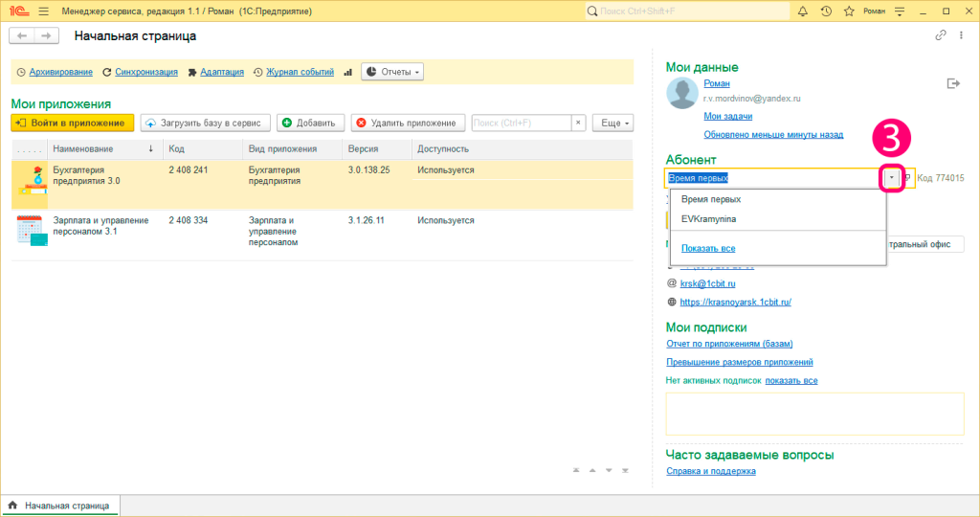Image resolution: width=980 pixels, height=517 pixels.
Task: Copy page link via the chain icon
Action: click(941, 35)
